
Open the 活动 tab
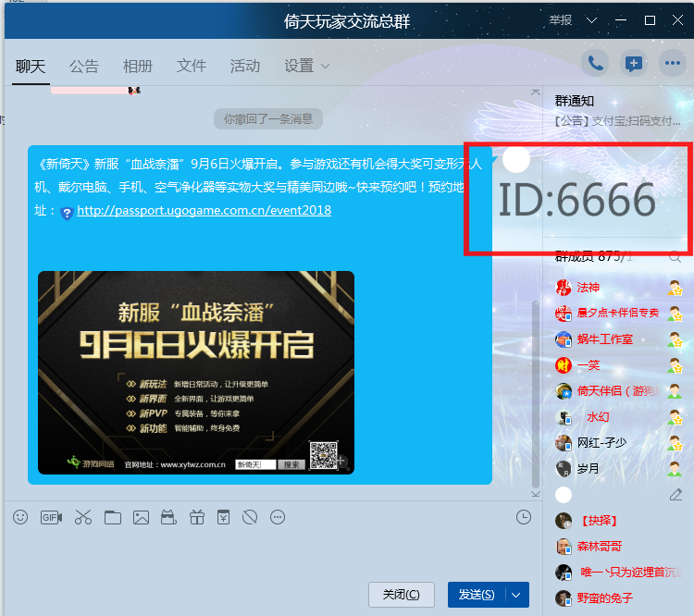coord(245,66)
